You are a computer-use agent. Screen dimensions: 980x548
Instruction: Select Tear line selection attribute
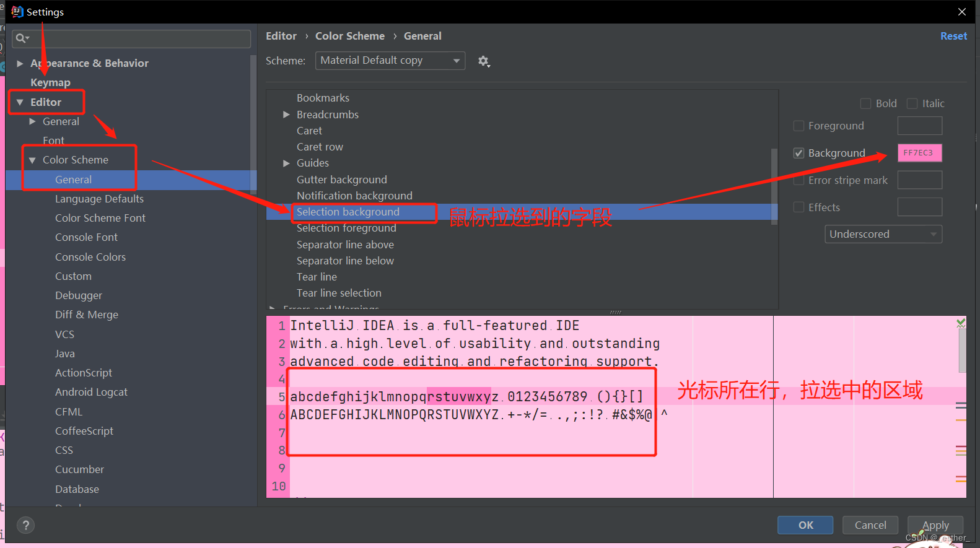click(x=339, y=293)
